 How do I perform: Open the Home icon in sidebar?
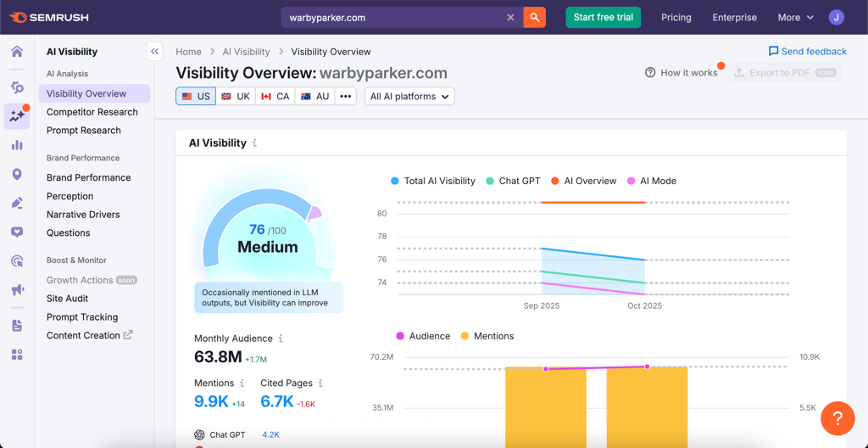point(17,52)
